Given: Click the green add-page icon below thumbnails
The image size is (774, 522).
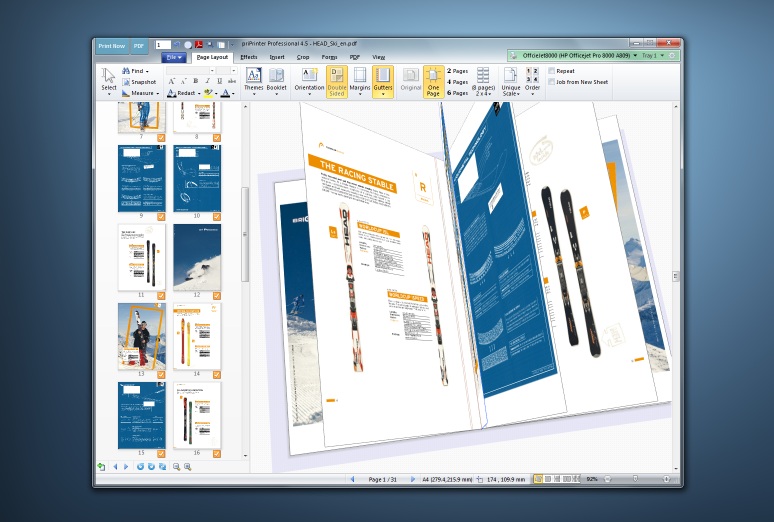Looking at the screenshot, I should tap(101, 467).
